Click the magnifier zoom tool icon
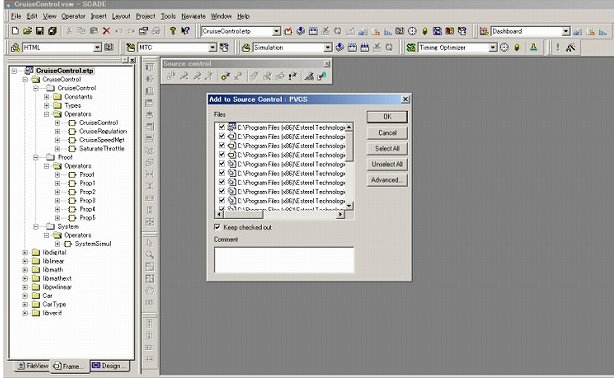 pyautogui.click(x=150, y=255)
